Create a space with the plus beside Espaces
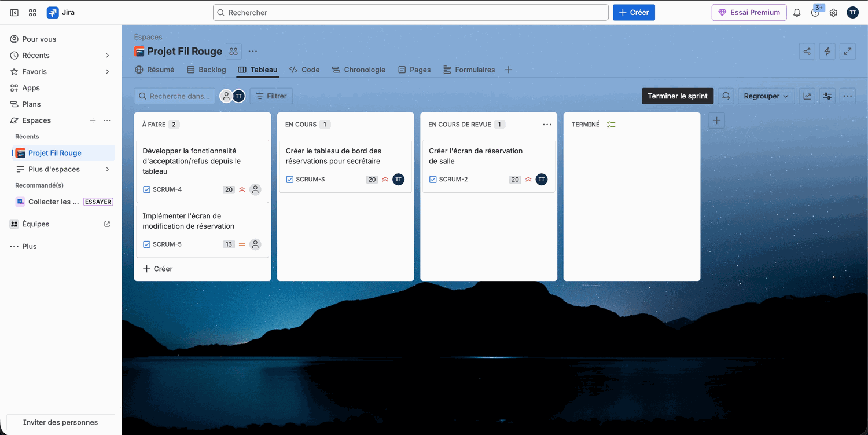Viewport: 868px width, 435px height. point(93,120)
